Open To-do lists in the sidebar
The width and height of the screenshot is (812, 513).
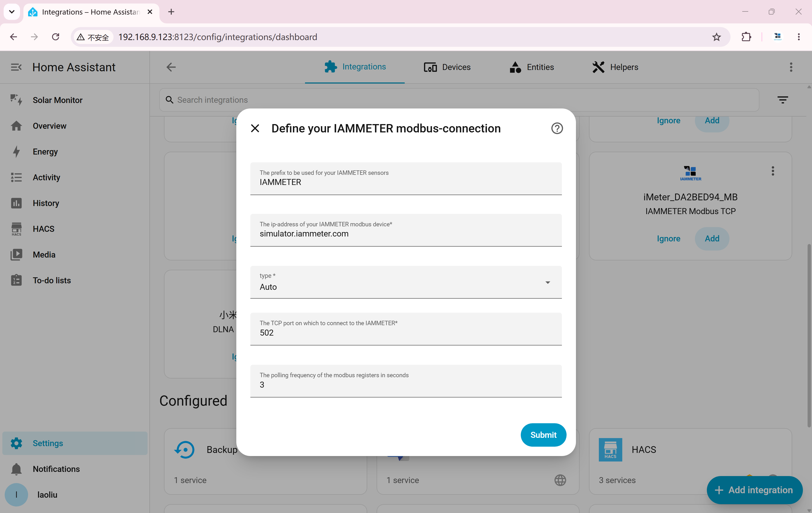75,280
